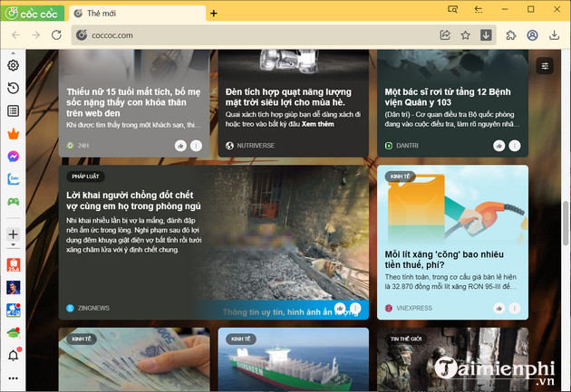The image size is (571, 392).
Task: Bookmark this page with the star icon
Action: click(x=466, y=35)
